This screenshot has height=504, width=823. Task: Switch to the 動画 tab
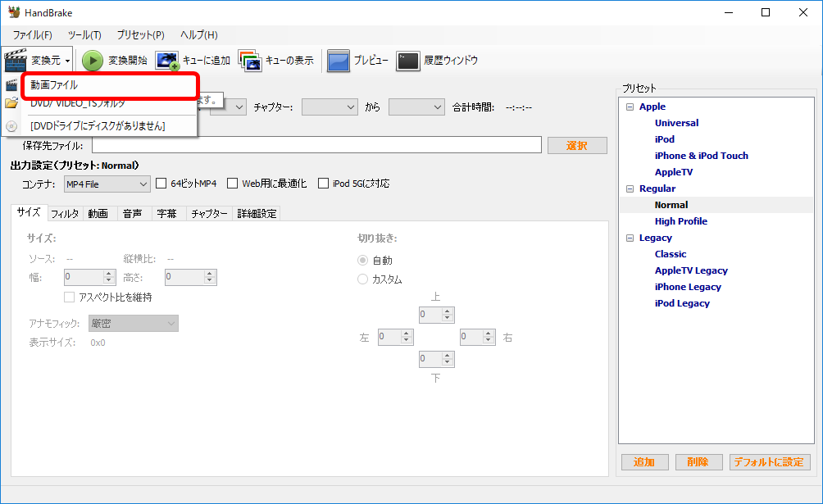click(x=98, y=214)
